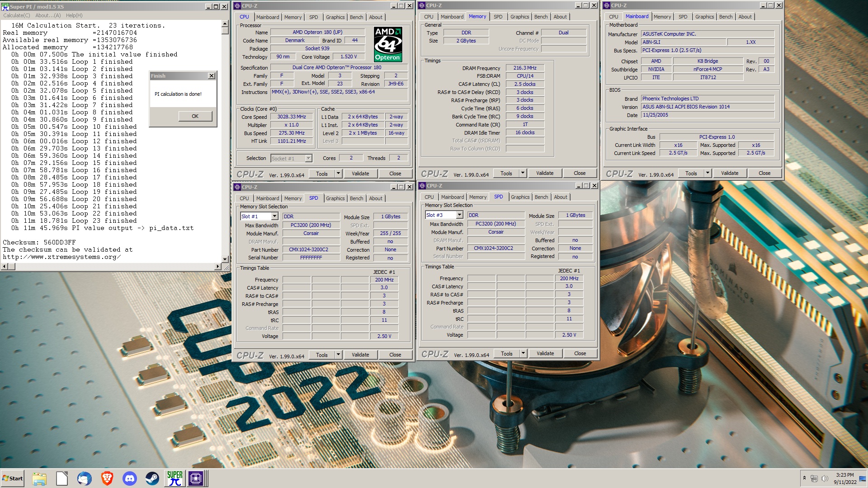The width and height of the screenshot is (868, 488).
Task: Click Checksum: 560DD3FF line in Super PI
Action: 39,242
